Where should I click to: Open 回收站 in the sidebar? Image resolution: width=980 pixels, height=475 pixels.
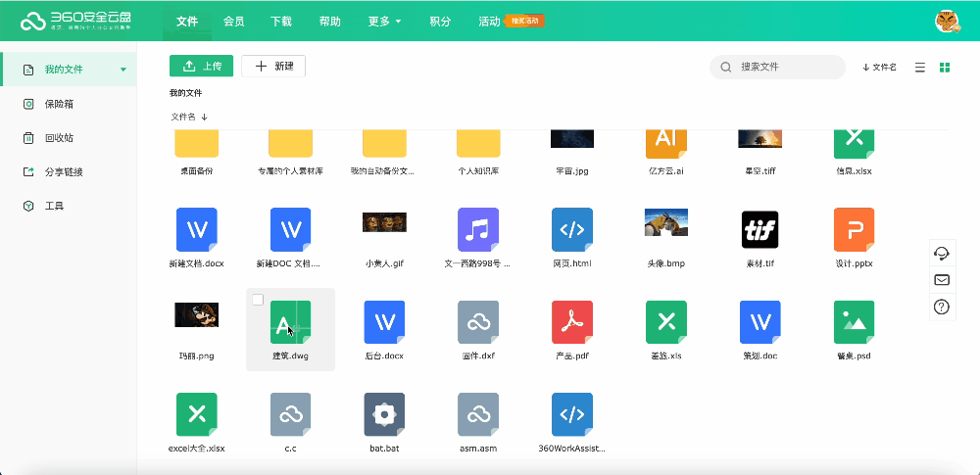point(59,138)
